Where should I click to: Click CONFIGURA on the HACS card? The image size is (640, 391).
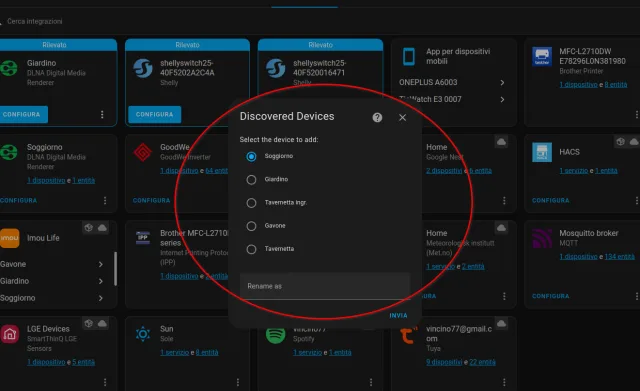click(551, 200)
